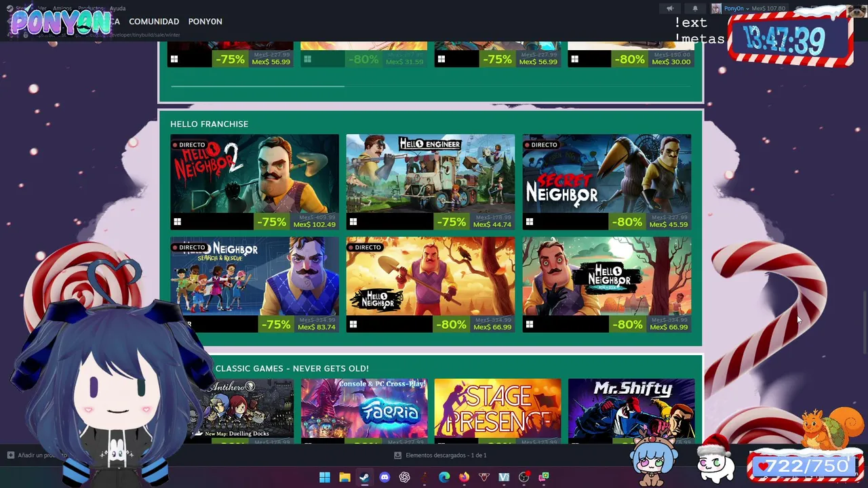Click Windows icon under orange Hello Neighbor tile
Viewport: 868px width, 488px height.
[353, 325]
